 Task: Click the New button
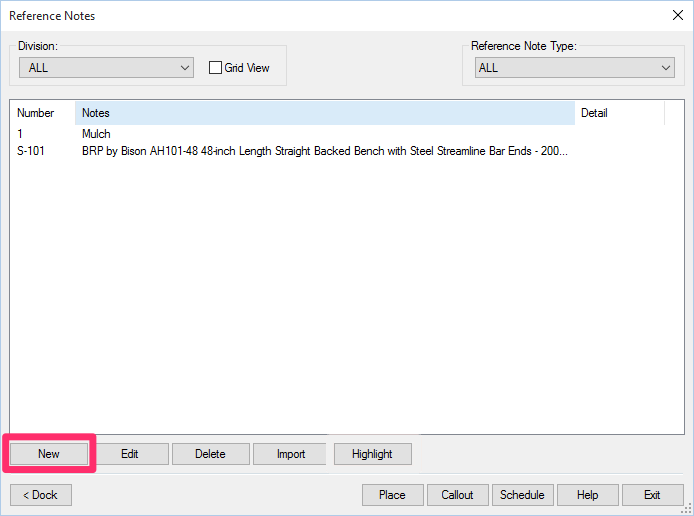[49, 454]
